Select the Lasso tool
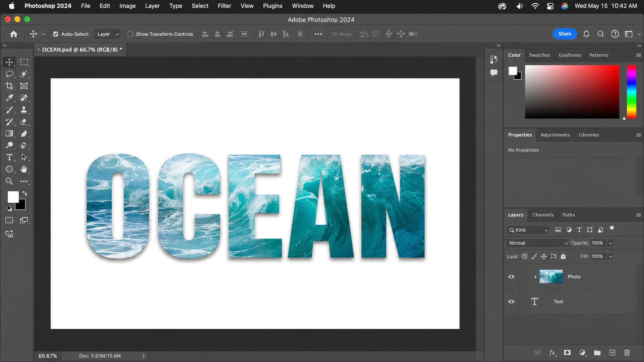644x362 pixels. click(x=9, y=74)
